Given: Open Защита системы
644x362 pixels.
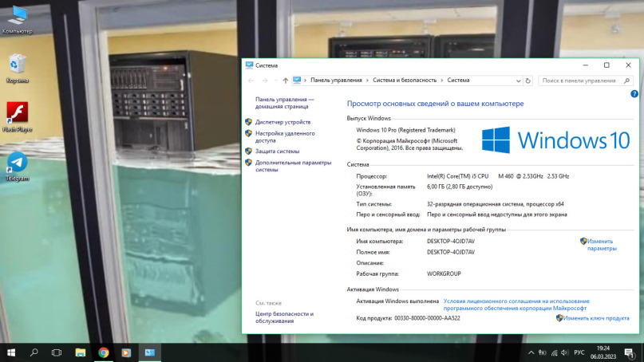Looking at the screenshot, I should click(277, 151).
